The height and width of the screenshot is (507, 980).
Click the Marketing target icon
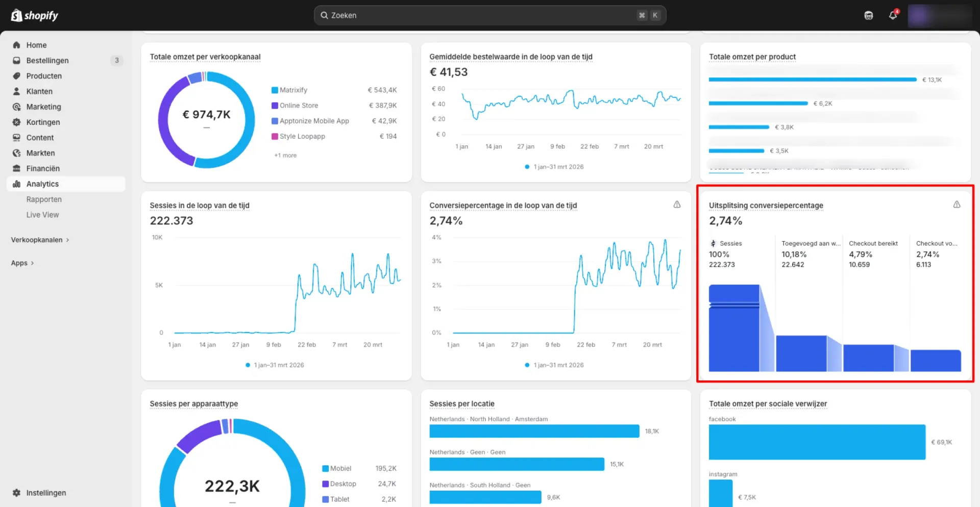pos(16,107)
